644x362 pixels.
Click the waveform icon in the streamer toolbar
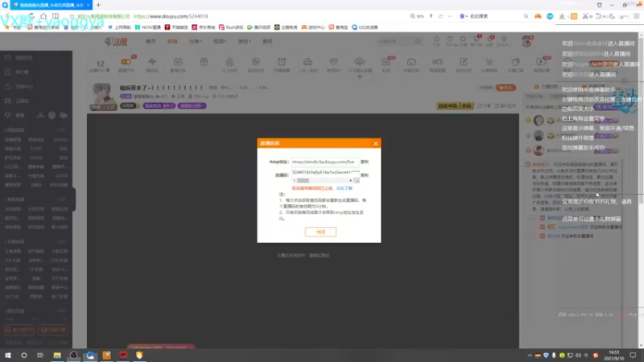152,62
